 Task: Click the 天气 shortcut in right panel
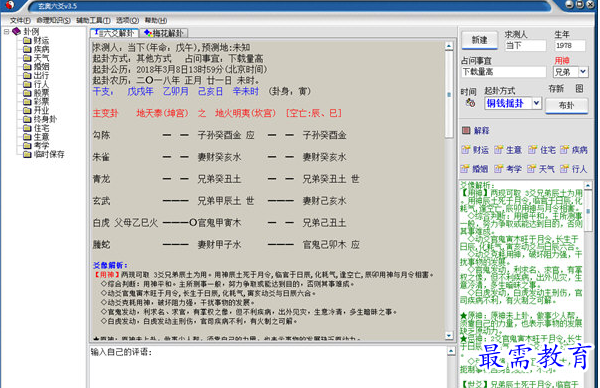pyautogui.click(x=541, y=169)
